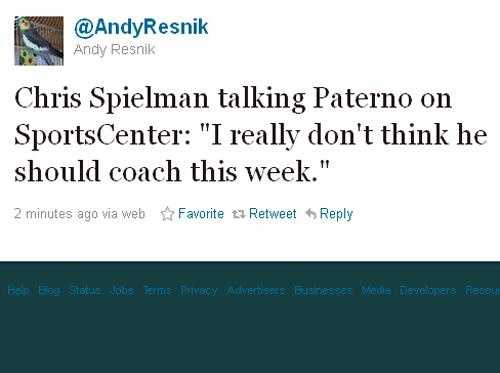Favorite this tweet using the Favorite text

[201, 213]
